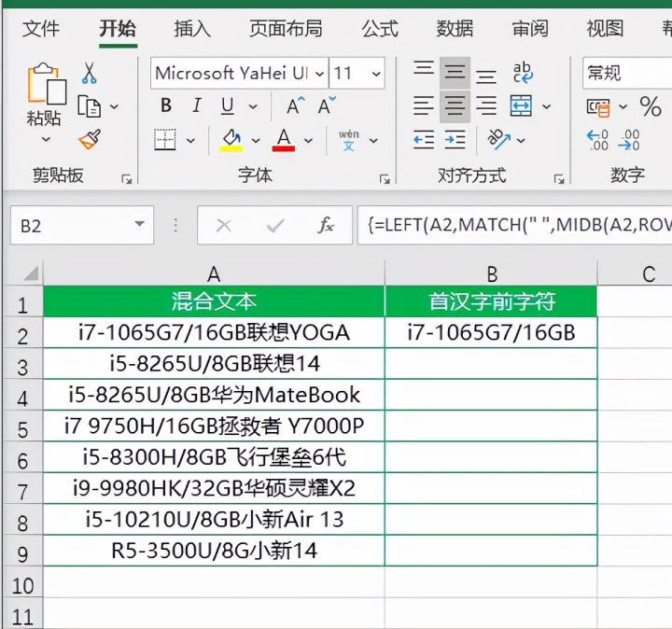
Task: Expand the Copy options arrow
Action: click(114, 106)
